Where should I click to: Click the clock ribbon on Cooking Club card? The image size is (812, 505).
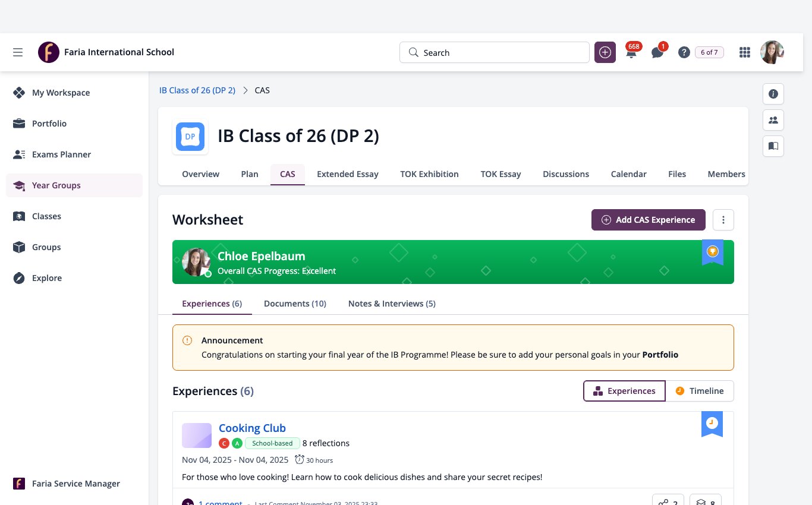click(712, 424)
